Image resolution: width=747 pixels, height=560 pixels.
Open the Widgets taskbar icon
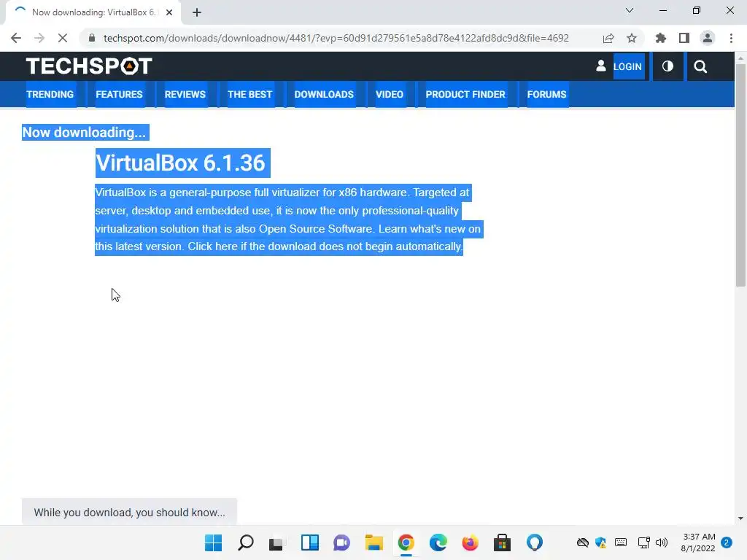309,542
